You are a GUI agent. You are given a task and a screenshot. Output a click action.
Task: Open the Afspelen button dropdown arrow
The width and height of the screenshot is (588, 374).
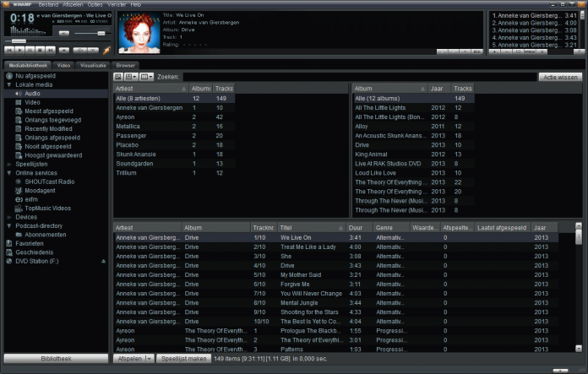(x=150, y=359)
